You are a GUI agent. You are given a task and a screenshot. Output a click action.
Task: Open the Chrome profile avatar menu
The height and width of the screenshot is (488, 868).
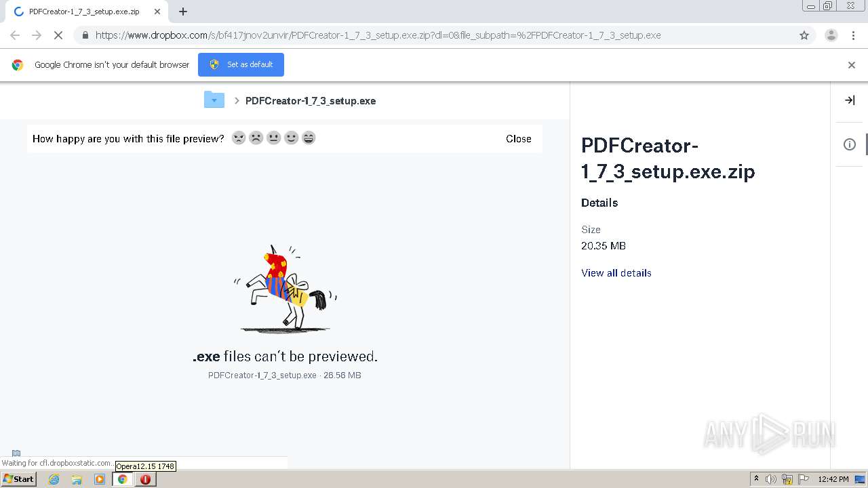pyautogui.click(x=831, y=35)
